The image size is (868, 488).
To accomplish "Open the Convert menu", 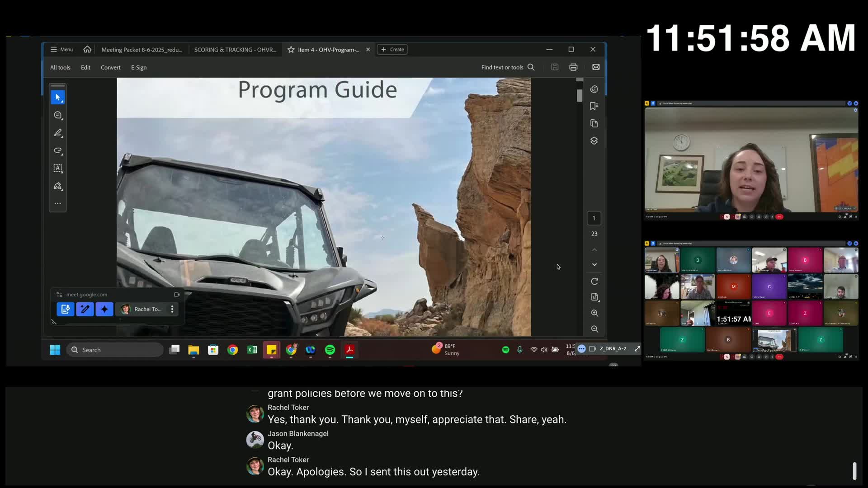I will point(110,67).
